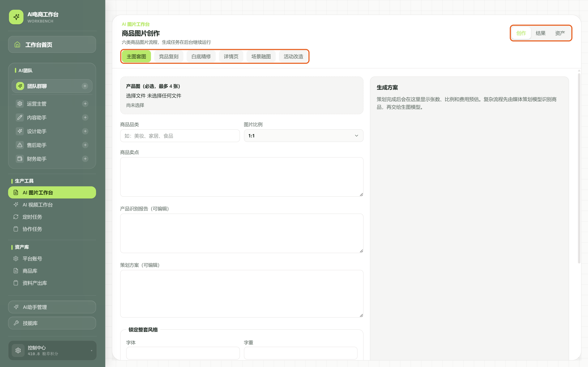Image resolution: width=588 pixels, height=367 pixels.
Task: Select the 活动改造 tab
Action: tap(294, 57)
